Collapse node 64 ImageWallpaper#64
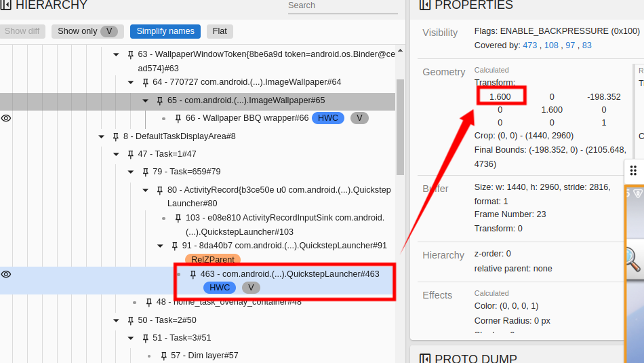 point(131,82)
